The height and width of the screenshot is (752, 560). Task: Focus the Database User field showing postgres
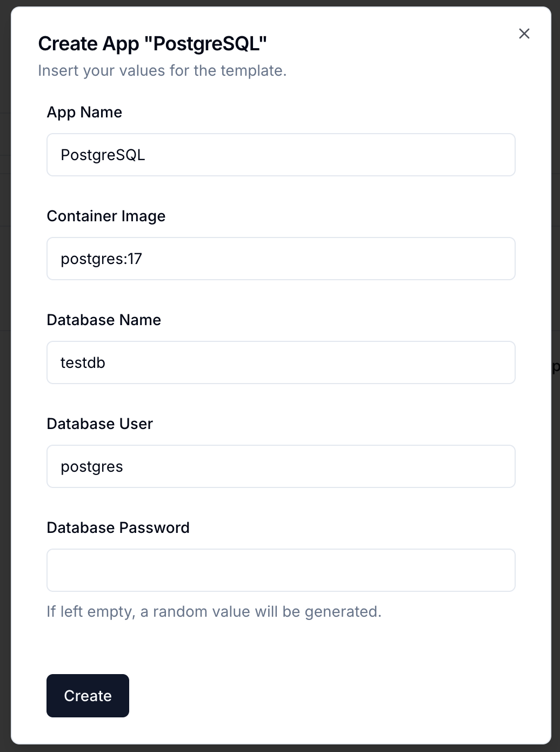coord(281,466)
